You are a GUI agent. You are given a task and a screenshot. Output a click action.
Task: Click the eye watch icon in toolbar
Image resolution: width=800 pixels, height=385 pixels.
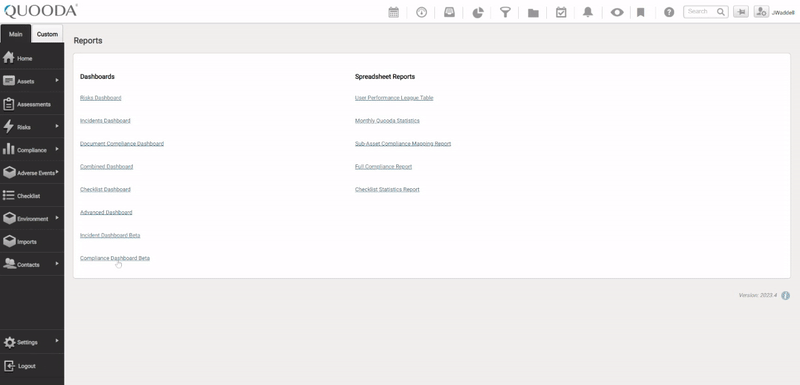pyautogui.click(x=617, y=12)
